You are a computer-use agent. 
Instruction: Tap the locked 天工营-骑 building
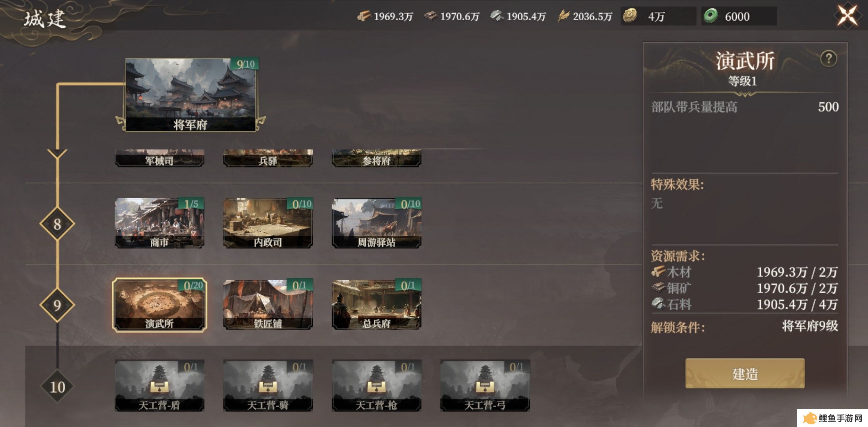pos(268,386)
